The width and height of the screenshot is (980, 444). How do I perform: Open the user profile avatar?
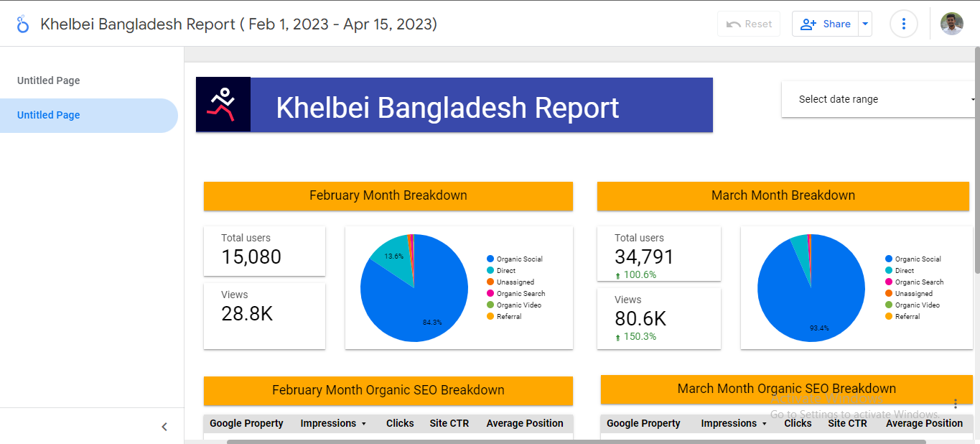(952, 24)
